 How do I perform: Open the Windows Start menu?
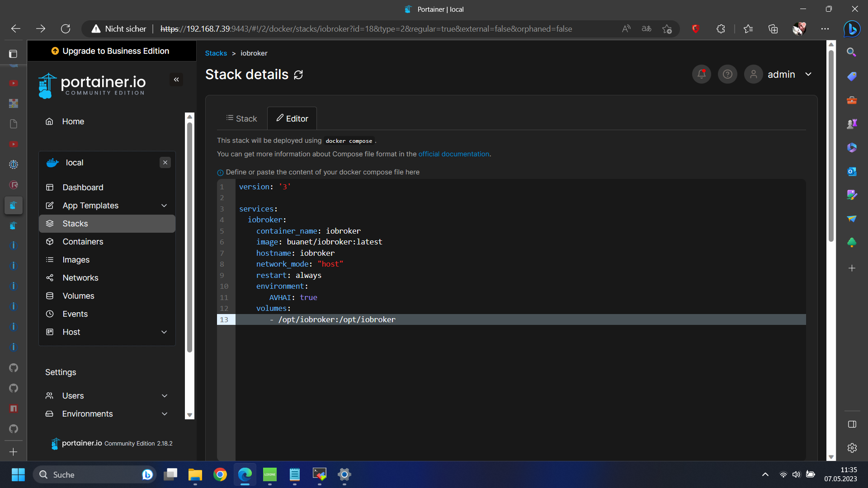click(18, 474)
